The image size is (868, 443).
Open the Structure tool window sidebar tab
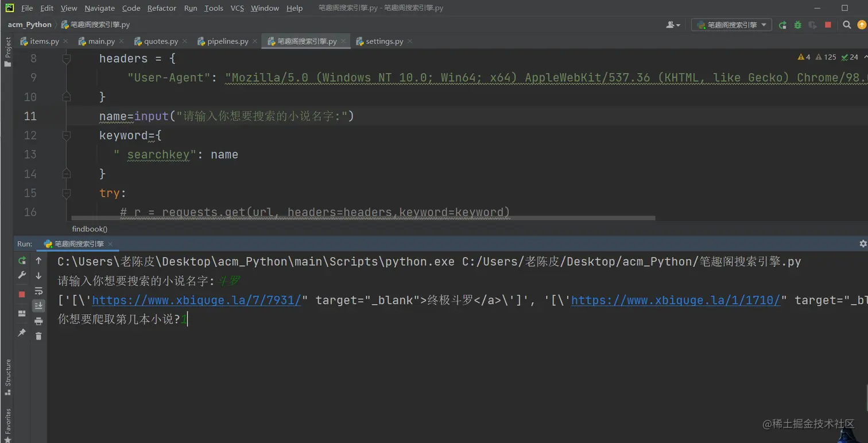click(7, 377)
